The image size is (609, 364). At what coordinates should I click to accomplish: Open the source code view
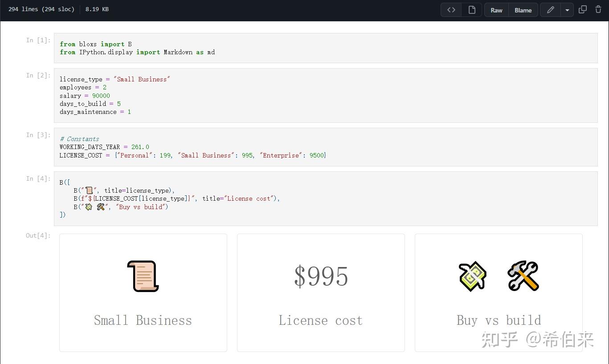click(x=451, y=9)
